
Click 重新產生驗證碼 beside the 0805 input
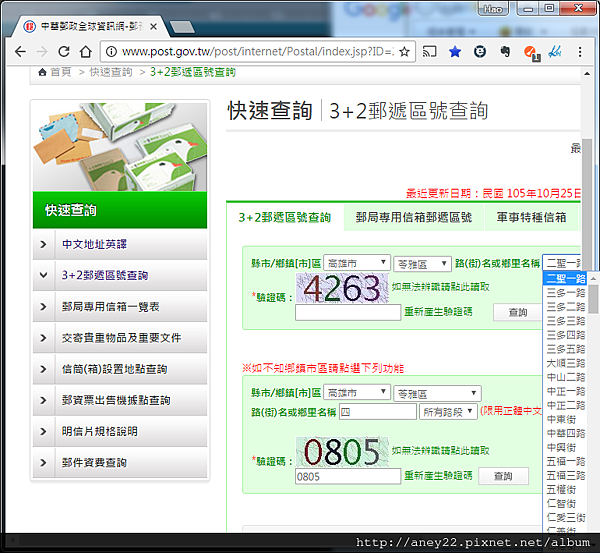click(x=438, y=475)
